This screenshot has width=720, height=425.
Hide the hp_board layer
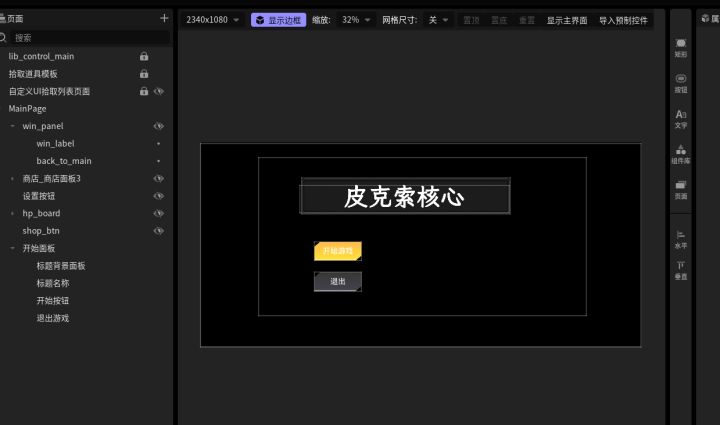point(158,213)
